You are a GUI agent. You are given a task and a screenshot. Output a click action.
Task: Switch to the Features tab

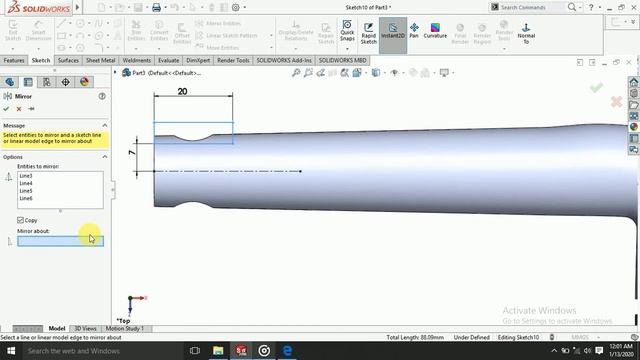click(14, 60)
